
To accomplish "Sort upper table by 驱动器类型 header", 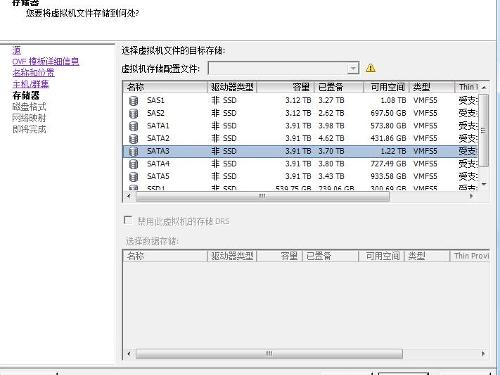I will coord(232,87).
